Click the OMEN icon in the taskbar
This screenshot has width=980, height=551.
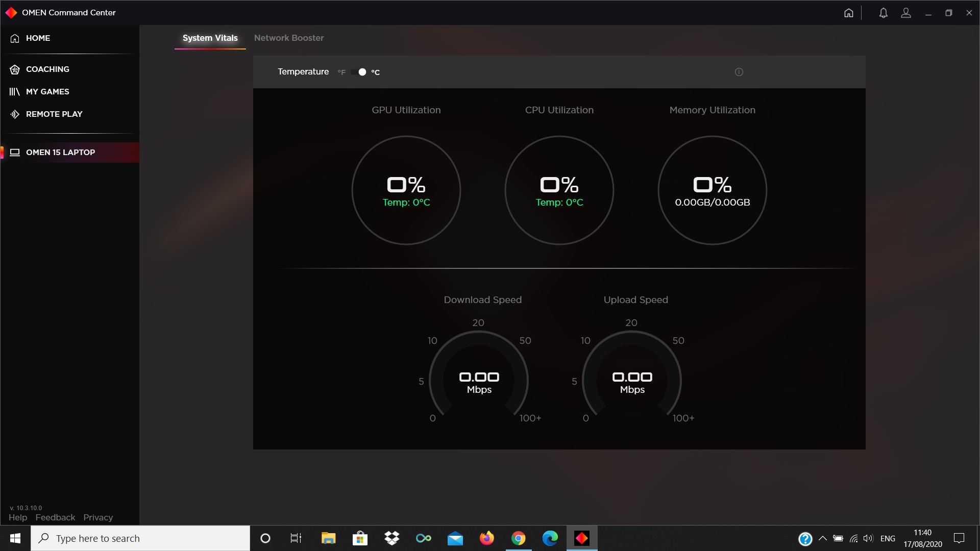[x=582, y=538]
